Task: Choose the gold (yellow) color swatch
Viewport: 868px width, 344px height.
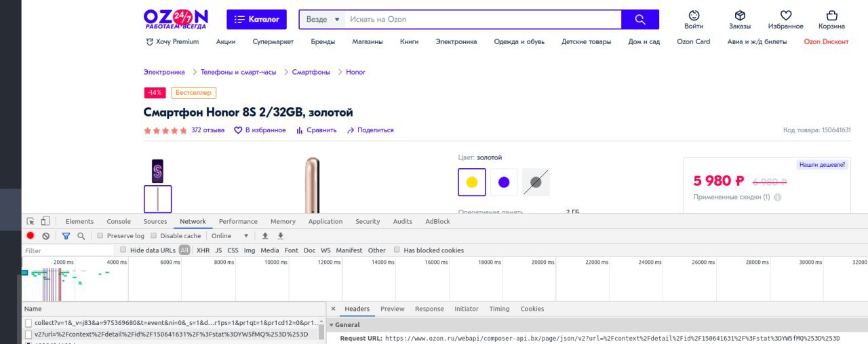Action: pyautogui.click(x=472, y=182)
